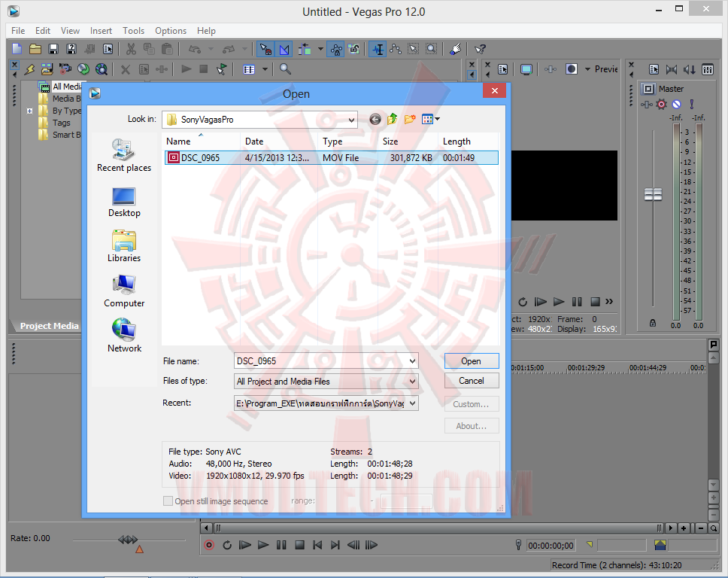Open the Insert menu
The height and width of the screenshot is (578, 728).
(101, 31)
